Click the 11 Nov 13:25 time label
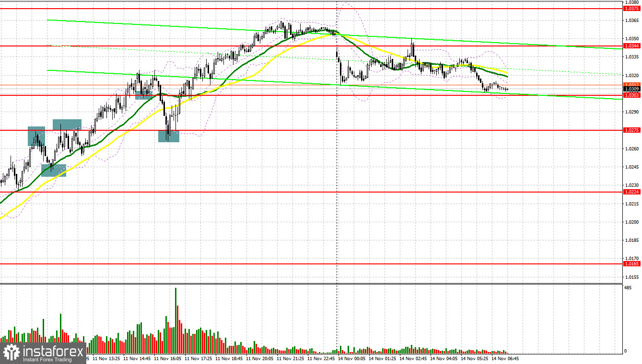This screenshot has width=642, height=364. pyautogui.click(x=107, y=358)
